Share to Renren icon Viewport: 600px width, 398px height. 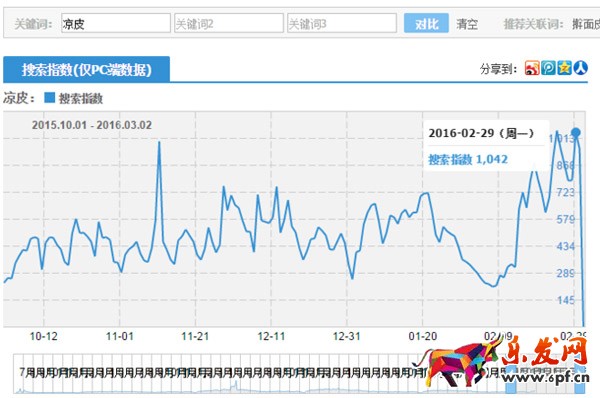(580, 68)
